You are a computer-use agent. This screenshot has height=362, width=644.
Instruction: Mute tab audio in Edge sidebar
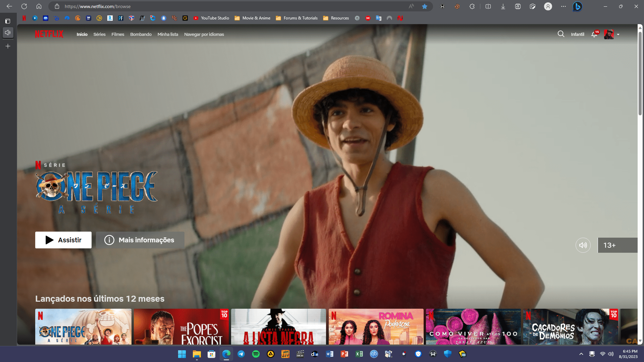(x=8, y=33)
